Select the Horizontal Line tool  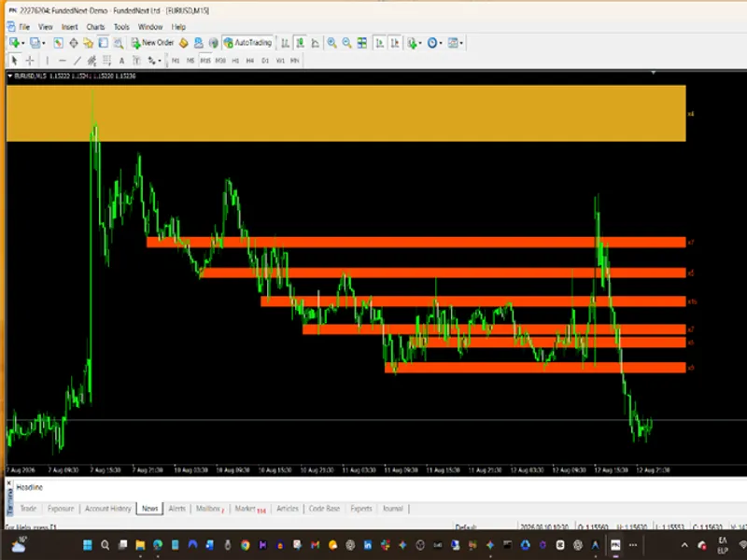tap(62, 61)
